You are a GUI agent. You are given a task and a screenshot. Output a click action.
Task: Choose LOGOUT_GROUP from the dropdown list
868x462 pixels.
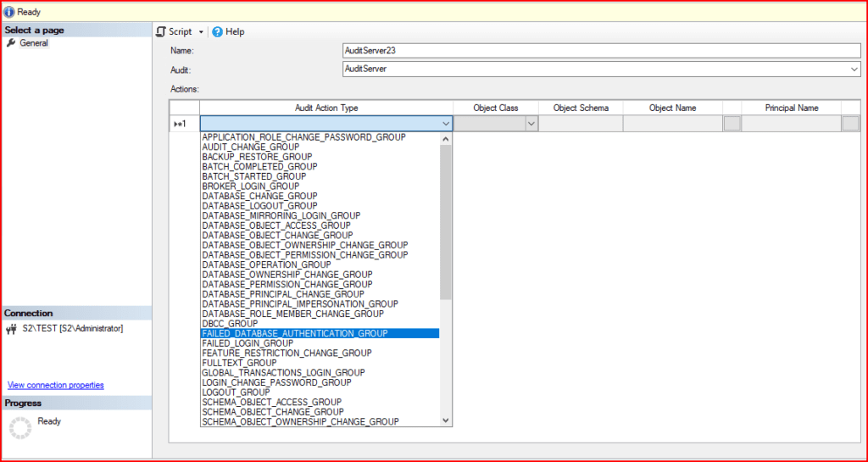pyautogui.click(x=236, y=392)
